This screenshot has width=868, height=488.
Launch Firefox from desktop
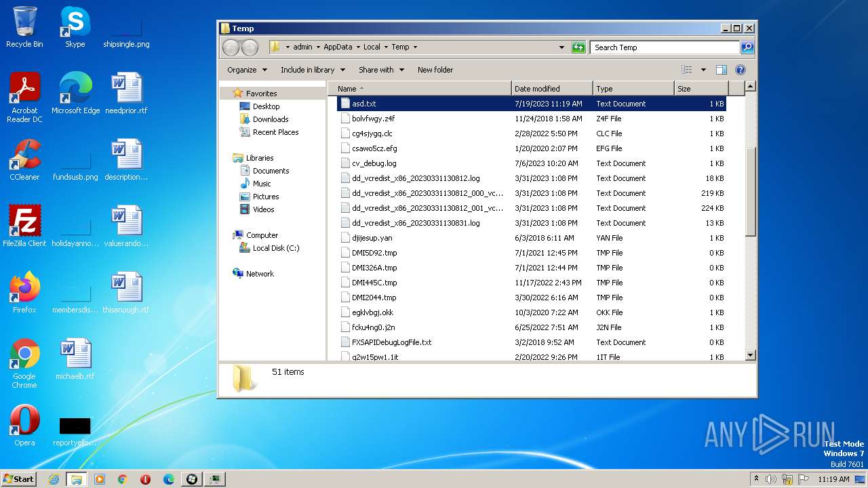24,293
